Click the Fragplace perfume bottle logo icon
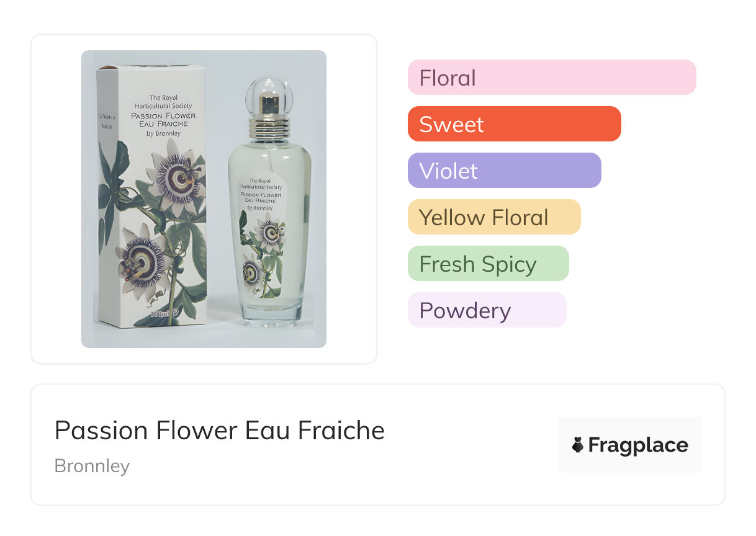The height and width of the screenshot is (536, 756). pyautogui.click(x=578, y=445)
